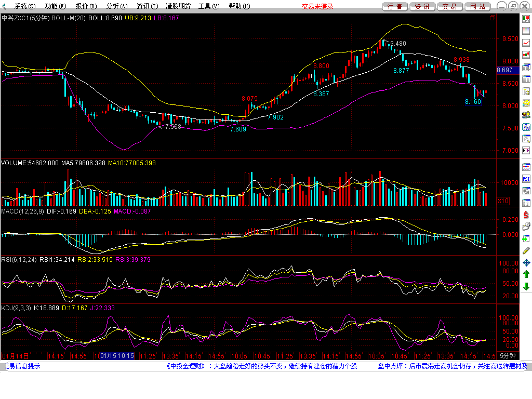The image size is (532, 399).
Task: Click the 7.568 low price label
Action: click(174, 127)
